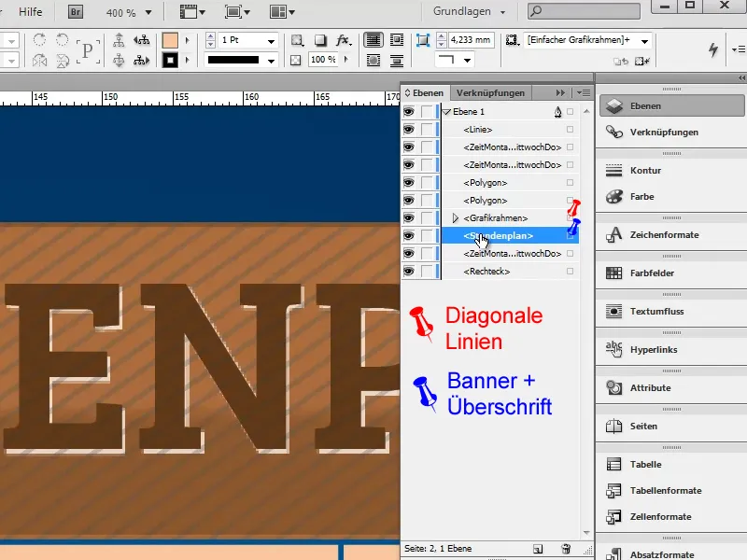The height and width of the screenshot is (560, 747).
Task: Open the 1 Pt stroke weight dropdown
Action: pos(271,41)
